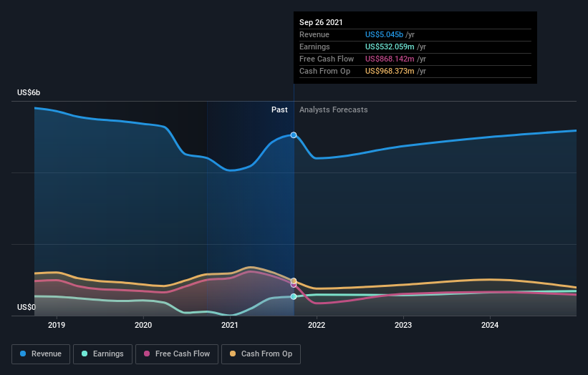
Task: Toggle the Free Cash Flow legend button
Action: pyautogui.click(x=177, y=354)
